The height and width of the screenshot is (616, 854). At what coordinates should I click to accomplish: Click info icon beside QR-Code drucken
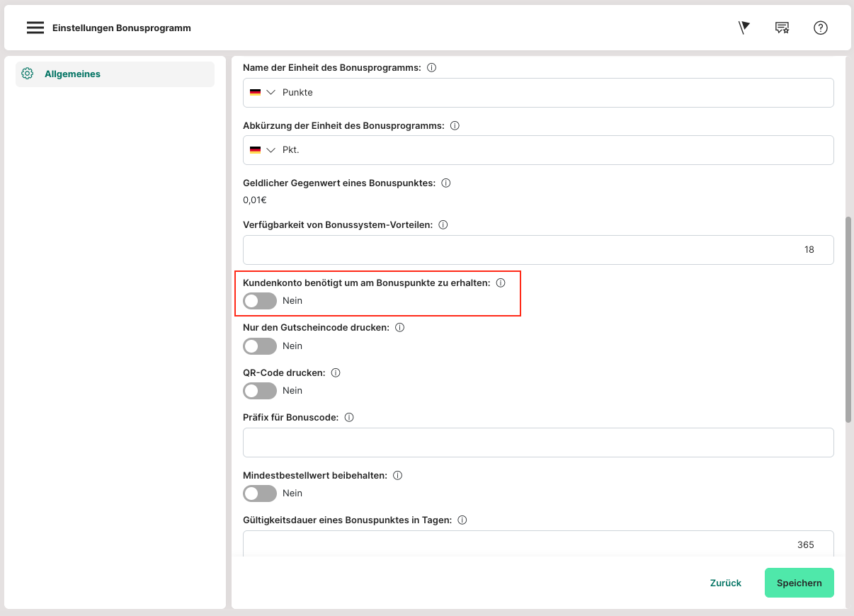click(336, 372)
